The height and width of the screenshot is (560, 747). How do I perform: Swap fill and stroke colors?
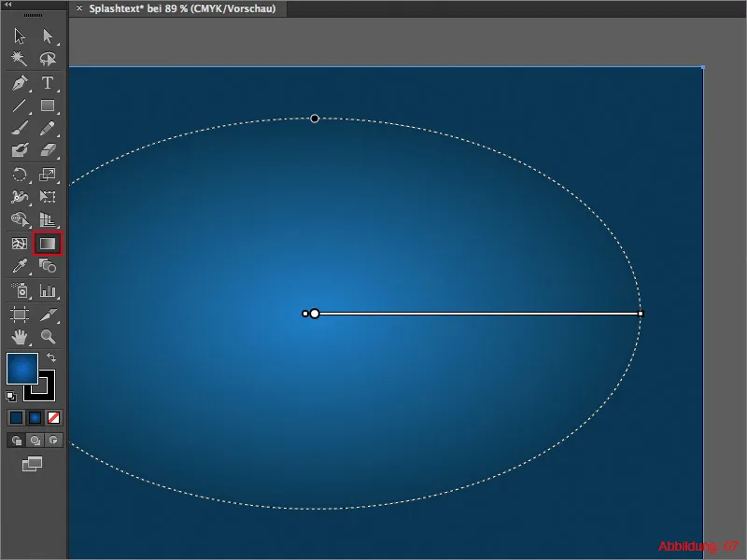pos(51,357)
